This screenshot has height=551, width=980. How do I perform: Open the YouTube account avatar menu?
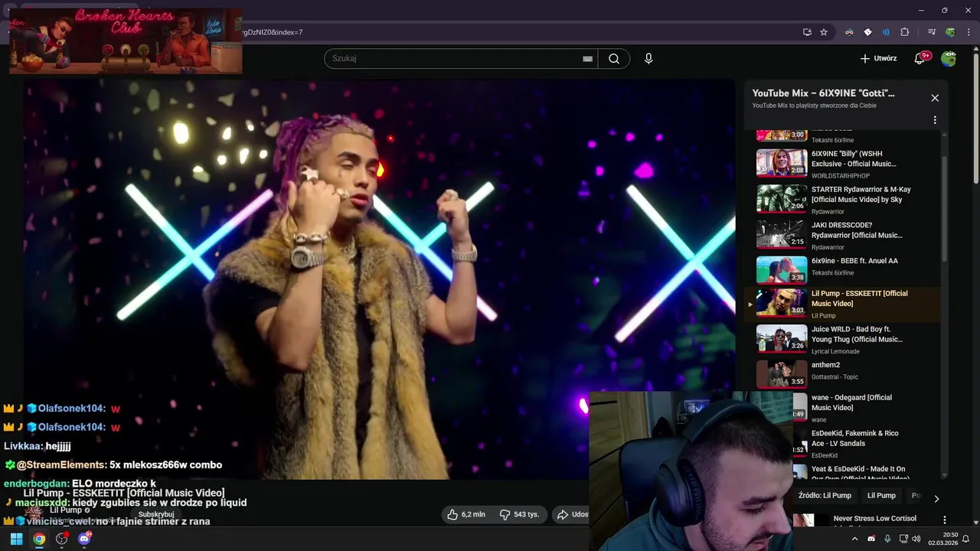[x=949, y=58]
